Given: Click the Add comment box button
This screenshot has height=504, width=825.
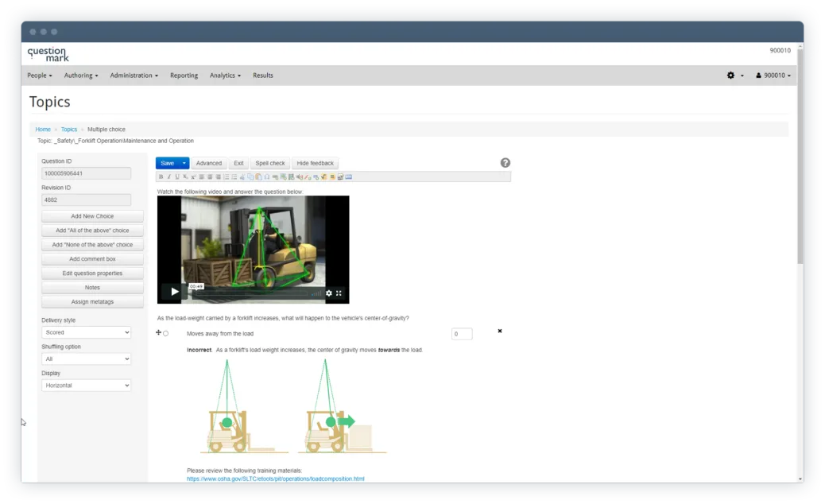Looking at the screenshot, I should [x=91, y=258].
